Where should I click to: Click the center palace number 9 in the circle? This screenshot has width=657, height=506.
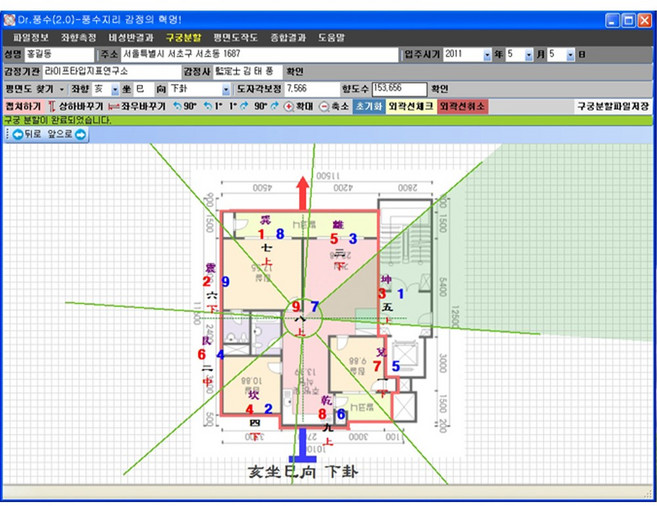[296, 307]
